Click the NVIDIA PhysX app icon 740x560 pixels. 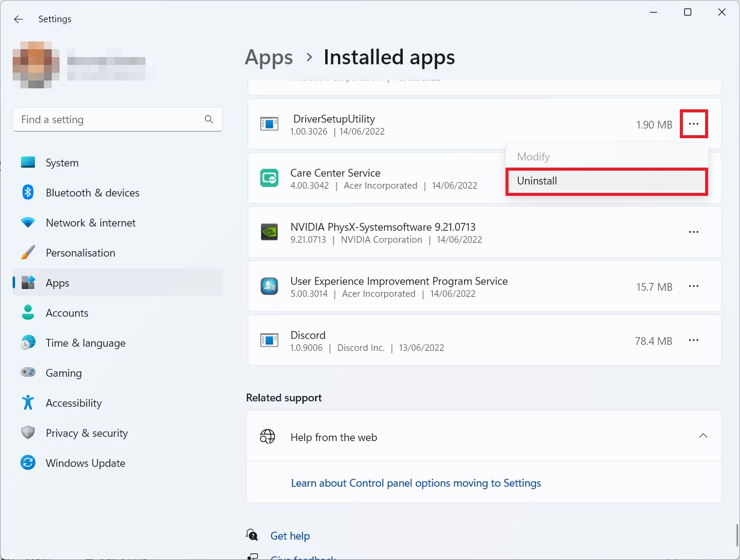[x=269, y=233]
